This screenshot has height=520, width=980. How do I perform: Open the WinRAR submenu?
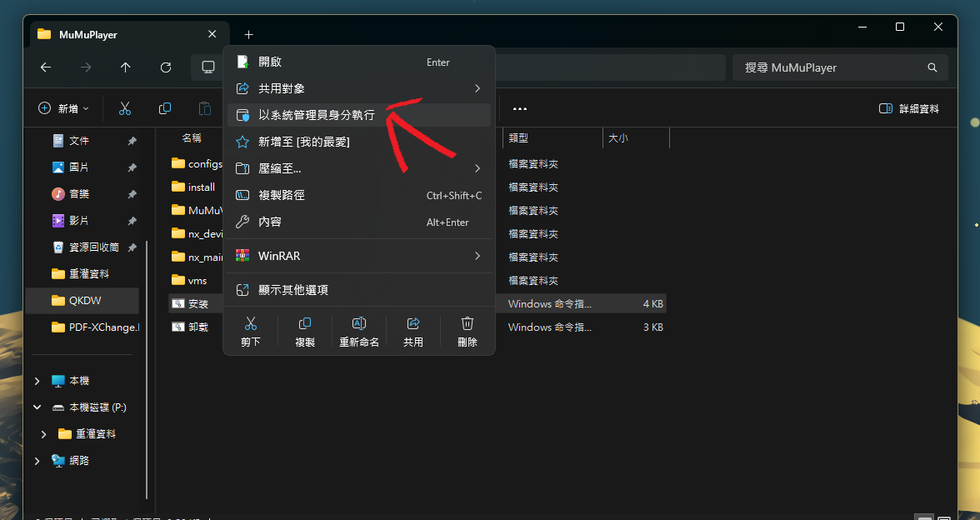pos(358,256)
